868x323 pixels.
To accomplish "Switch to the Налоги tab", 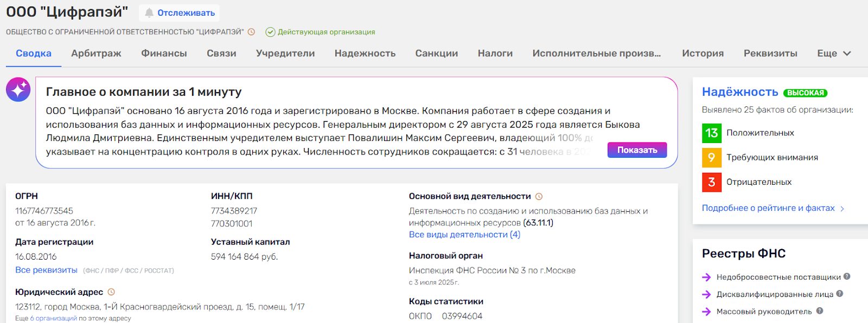I will [495, 53].
